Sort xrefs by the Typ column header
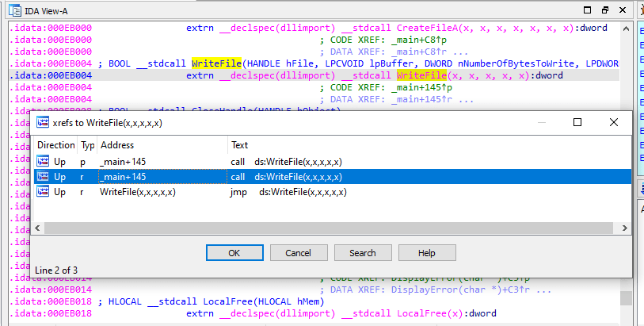 coord(87,145)
